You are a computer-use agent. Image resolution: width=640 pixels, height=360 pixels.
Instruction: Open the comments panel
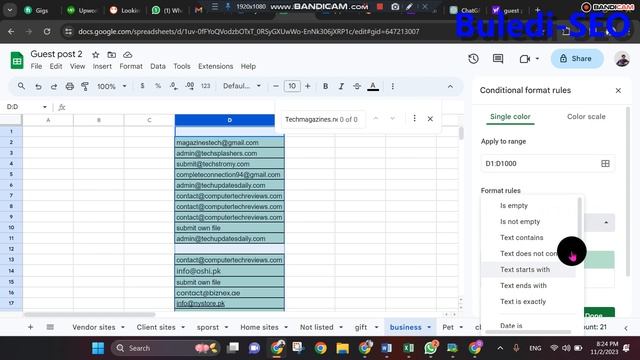coord(498,59)
